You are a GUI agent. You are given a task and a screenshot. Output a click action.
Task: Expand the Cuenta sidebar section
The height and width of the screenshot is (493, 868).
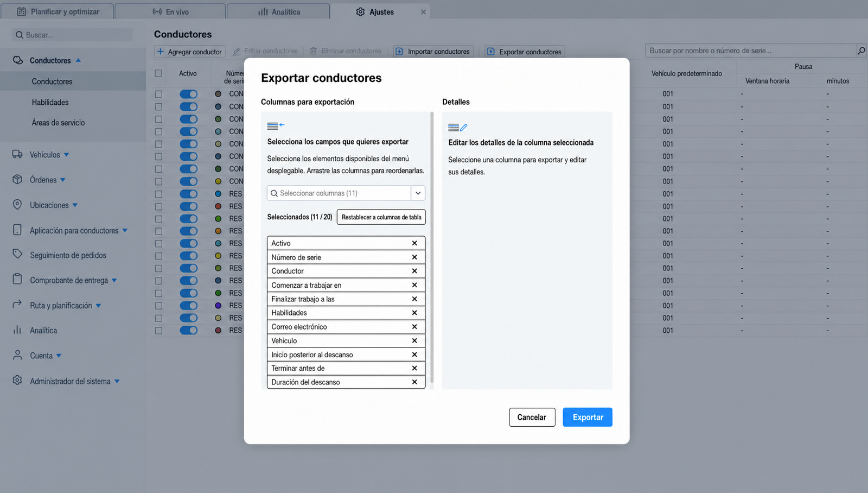[x=59, y=356]
